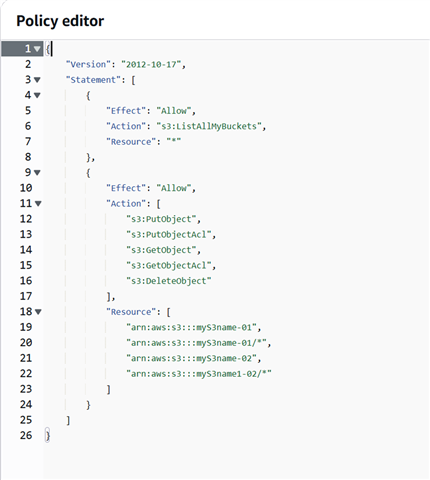
Task: Click the mySS3name-01/* resource ARN
Action: (x=196, y=343)
